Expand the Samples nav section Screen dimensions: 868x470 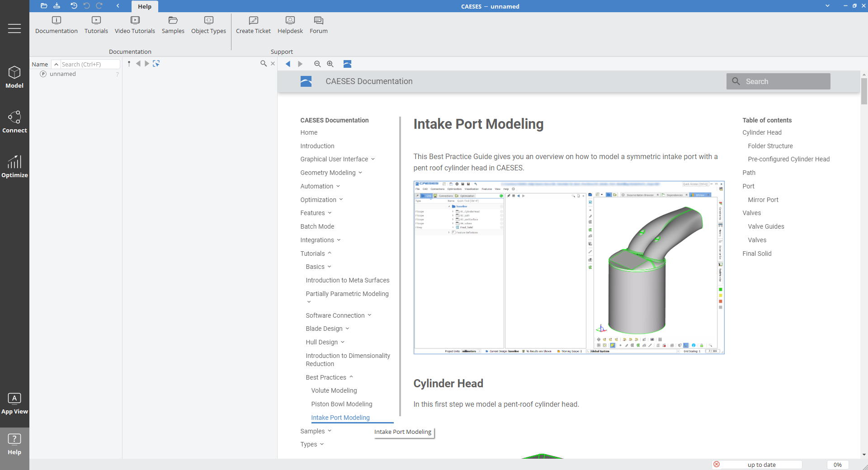coord(330,431)
